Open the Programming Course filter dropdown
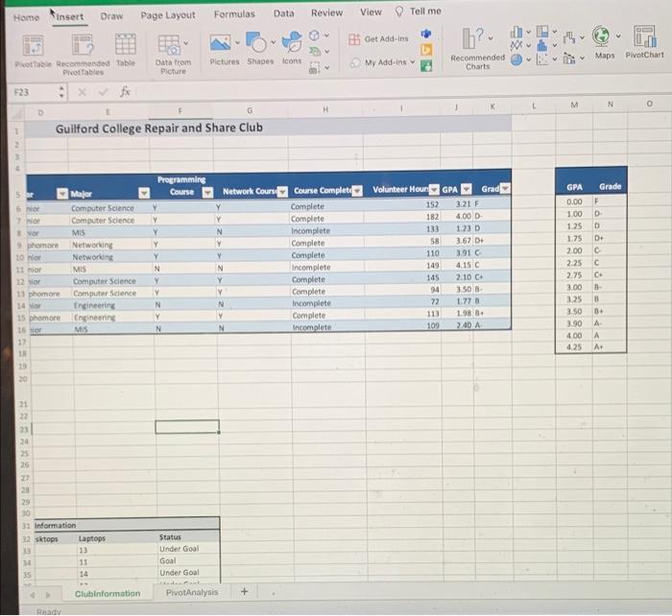This screenshot has height=616, width=672. pos(208,192)
